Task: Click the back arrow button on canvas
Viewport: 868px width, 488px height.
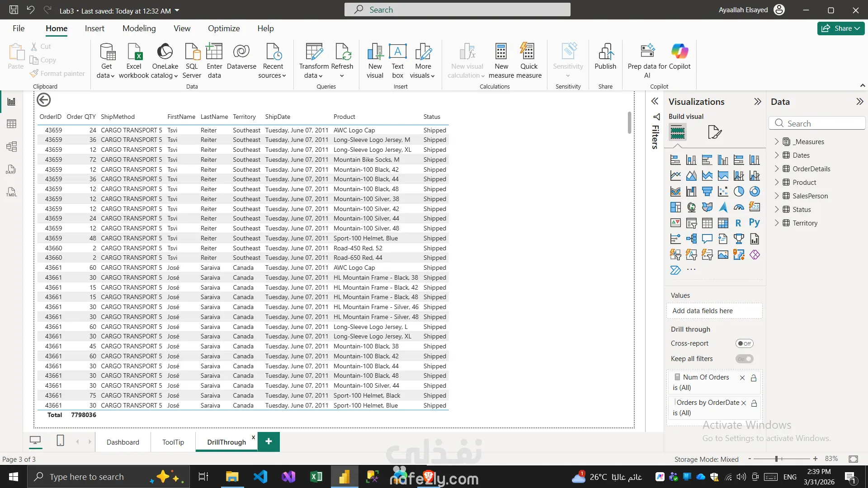Action: click(44, 100)
